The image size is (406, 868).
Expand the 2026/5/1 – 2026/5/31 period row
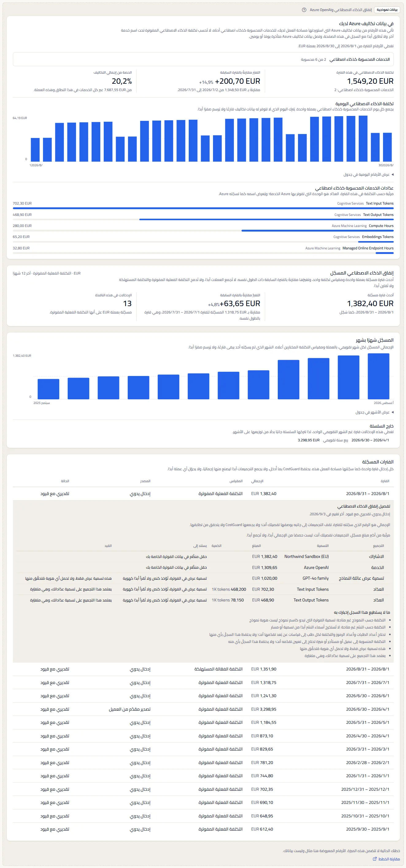tap(203, 722)
